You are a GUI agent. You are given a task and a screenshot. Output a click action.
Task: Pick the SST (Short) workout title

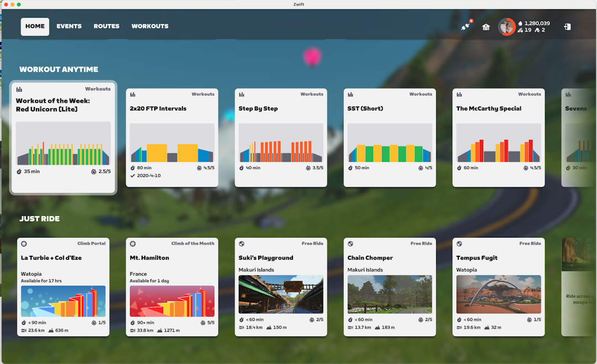point(365,108)
